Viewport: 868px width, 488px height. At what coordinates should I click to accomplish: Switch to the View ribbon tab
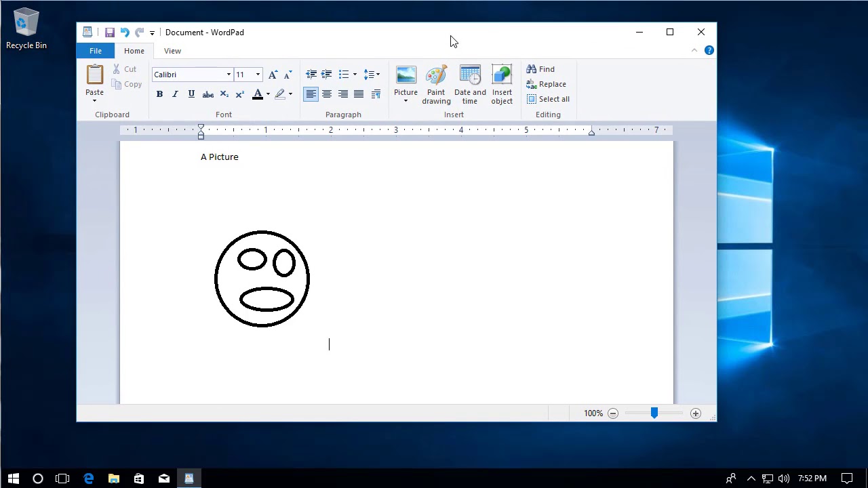point(172,51)
